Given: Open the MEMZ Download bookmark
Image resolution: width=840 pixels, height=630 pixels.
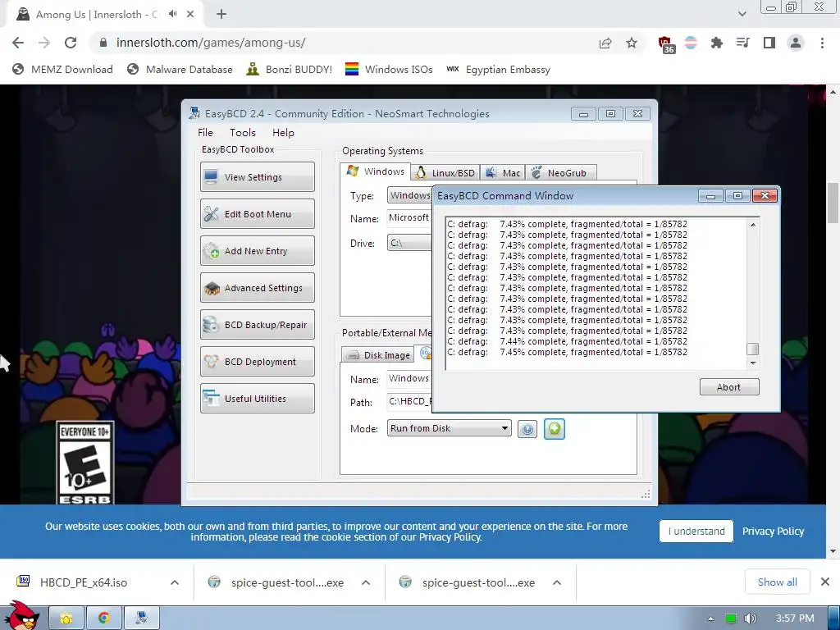Looking at the screenshot, I should [x=62, y=69].
